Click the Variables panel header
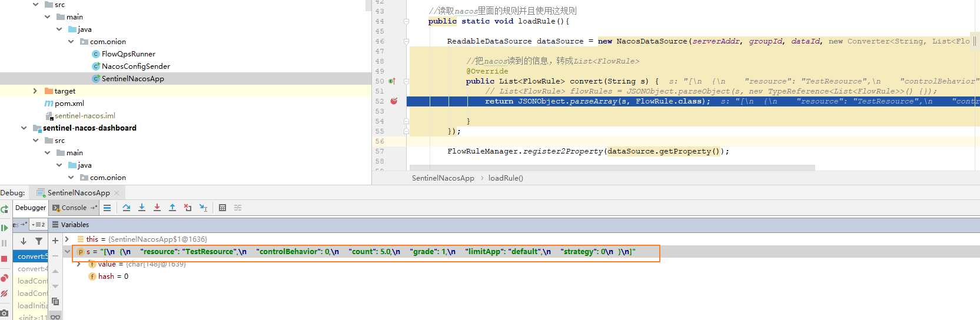The height and width of the screenshot is (320, 980). click(75, 225)
